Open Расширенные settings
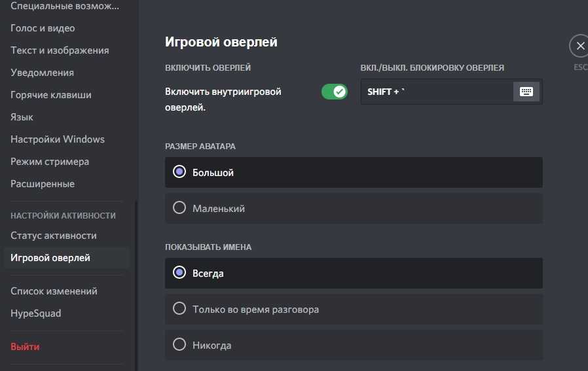588x371 pixels. [43, 184]
